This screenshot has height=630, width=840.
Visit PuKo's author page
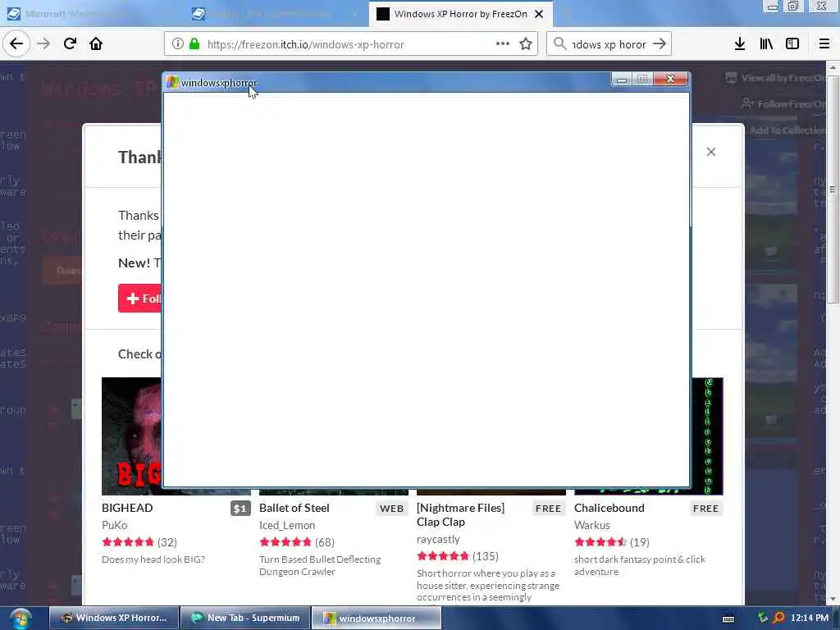(115, 525)
